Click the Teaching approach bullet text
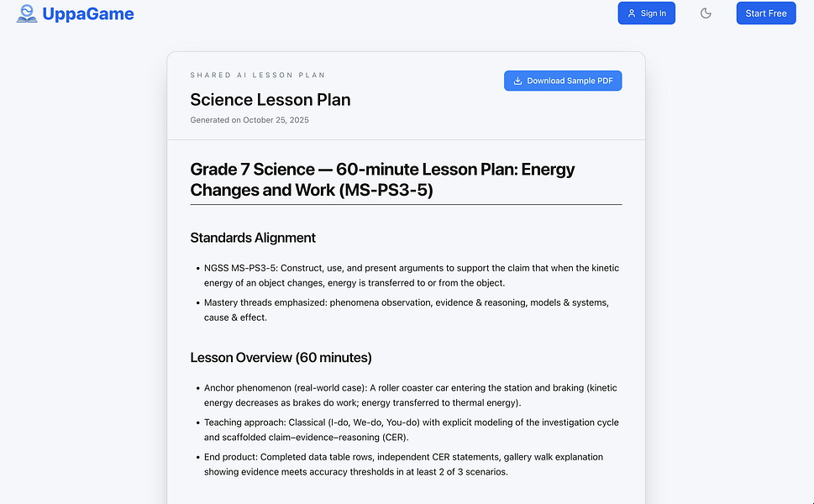814x504 pixels. point(411,430)
